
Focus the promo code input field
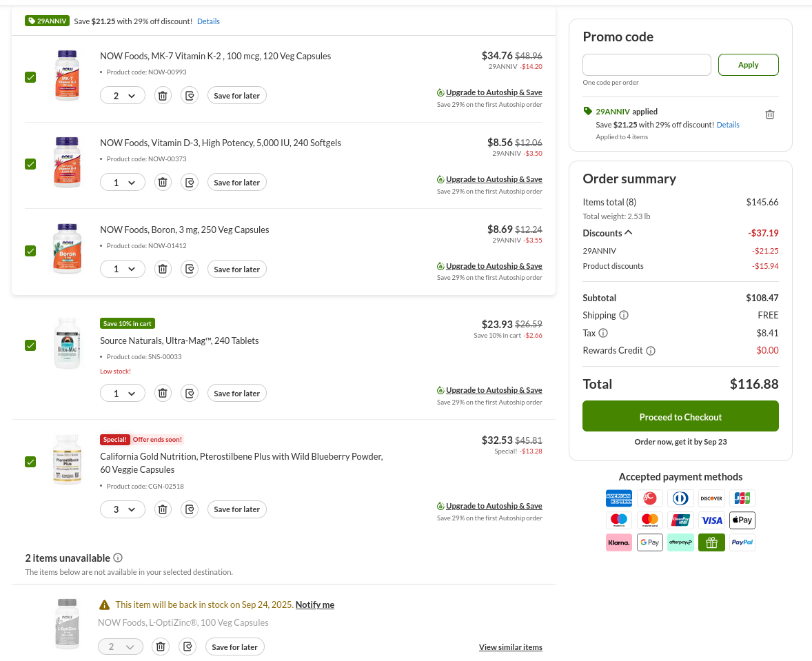pos(647,65)
